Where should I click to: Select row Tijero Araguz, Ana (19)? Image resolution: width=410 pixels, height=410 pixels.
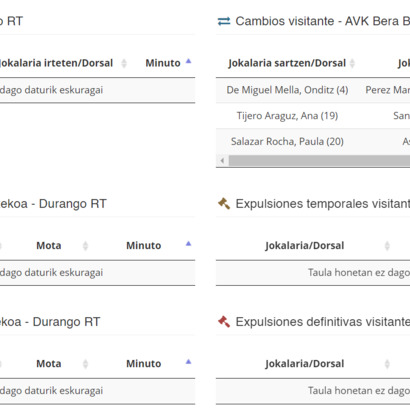coord(313,116)
